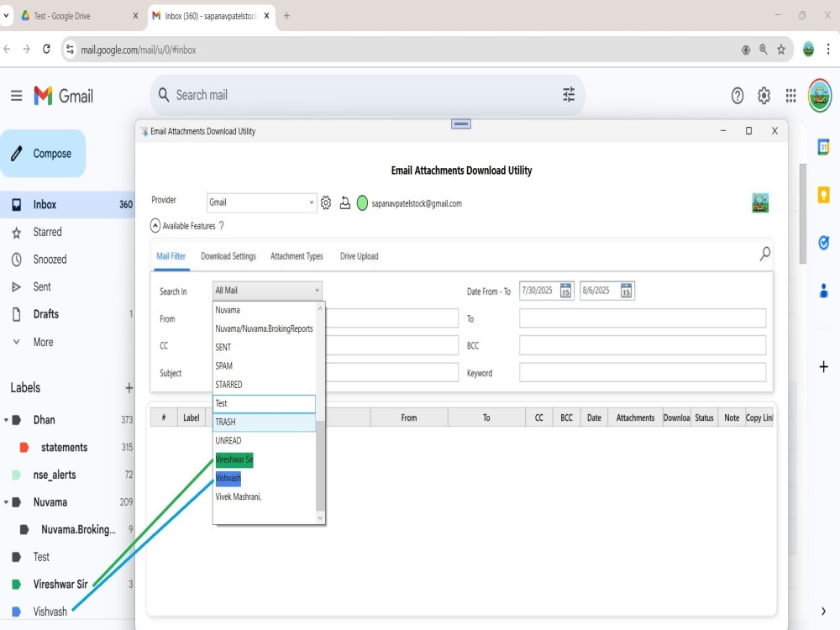Open provider settings gear in utility
Screen dimensions: 840x630
pos(326,202)
